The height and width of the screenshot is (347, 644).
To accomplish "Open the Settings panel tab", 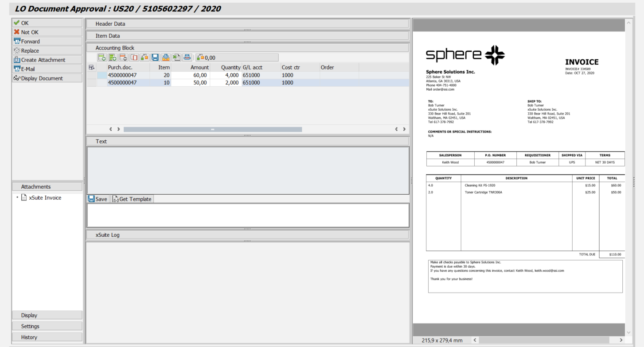I will [x=47, y=326].
